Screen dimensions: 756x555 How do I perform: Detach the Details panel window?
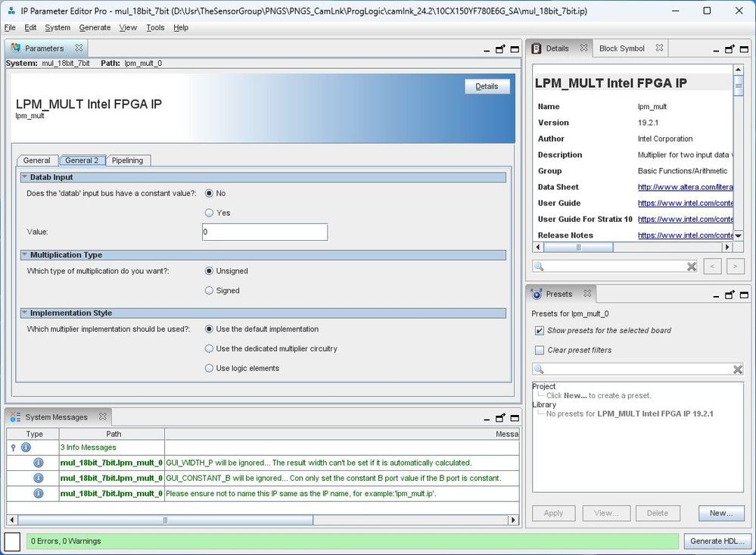[730, 48]
